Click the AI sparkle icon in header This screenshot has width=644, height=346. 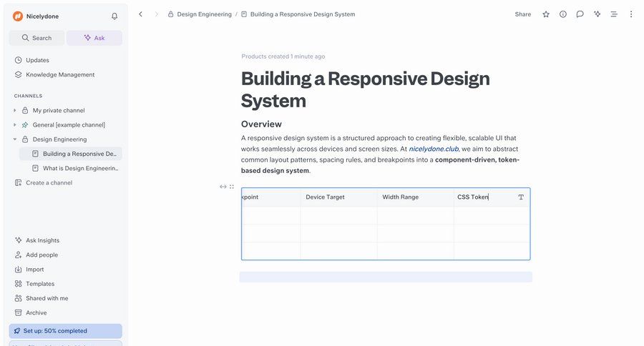[597, 14]
